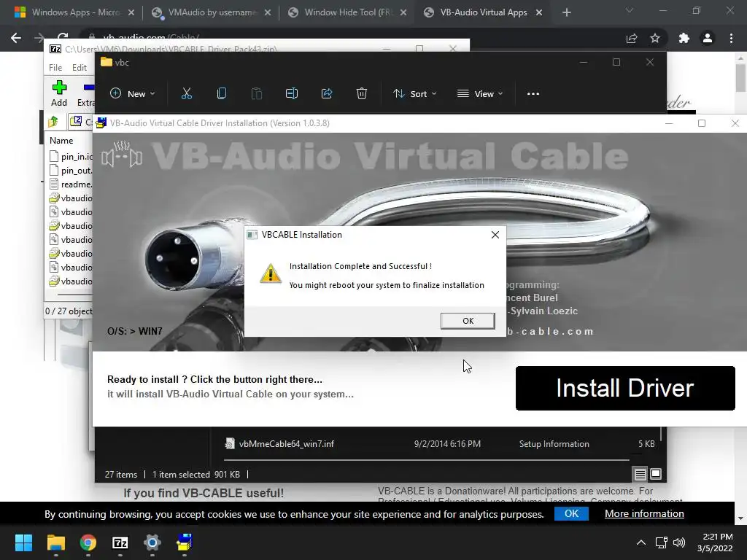Open the New dropdown in vbc Explorer
Image resolution: width=747 pixels, height=560 pixels.
click(133, 94)
